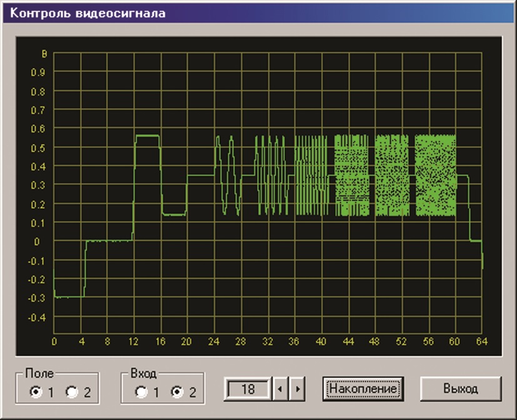517x420 pixels.
Task: Click the Контроль видеосигнала title bar
Action: pyautogui.click(x=259, y=13)
